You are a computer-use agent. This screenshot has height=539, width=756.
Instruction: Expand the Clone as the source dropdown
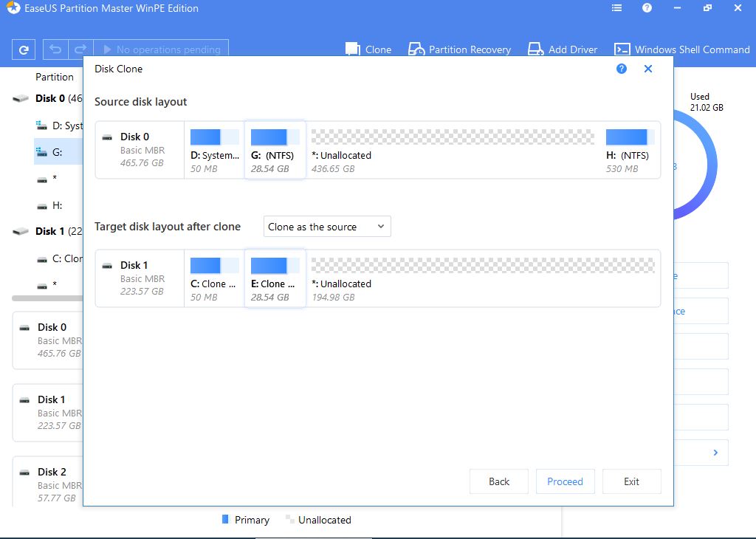327,227
